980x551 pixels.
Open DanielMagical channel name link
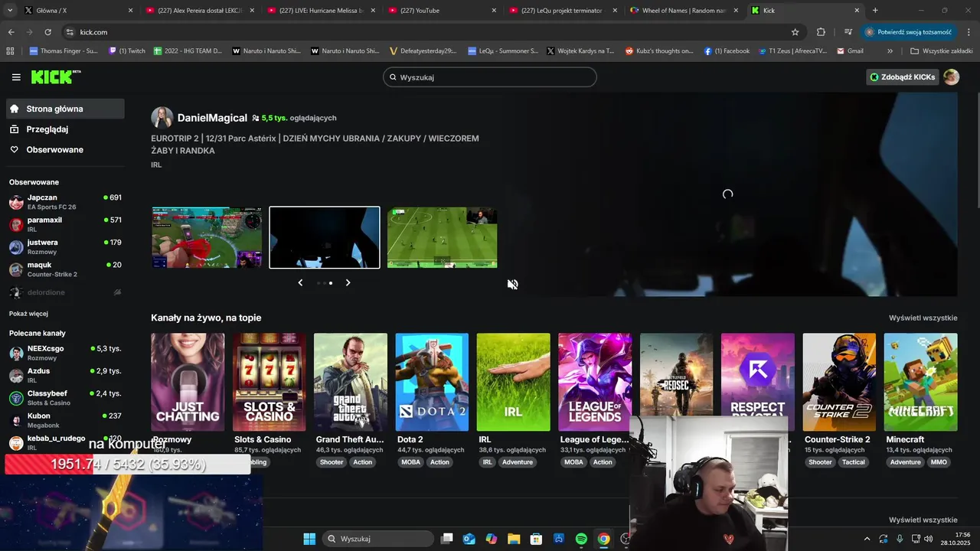(212, 118)
